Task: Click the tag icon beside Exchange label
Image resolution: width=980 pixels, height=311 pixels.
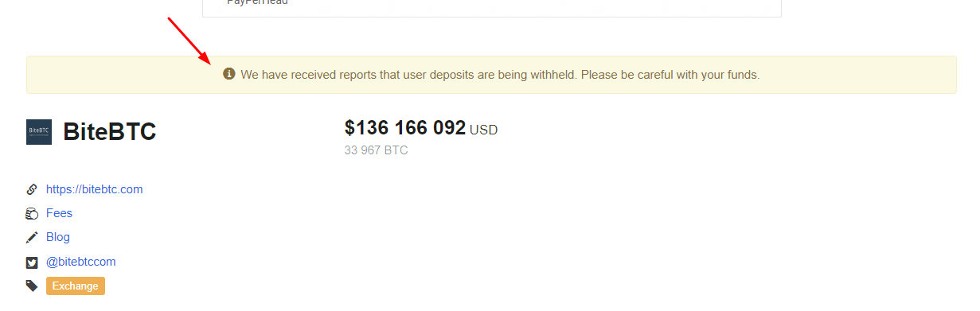Action: click(32, 286)
